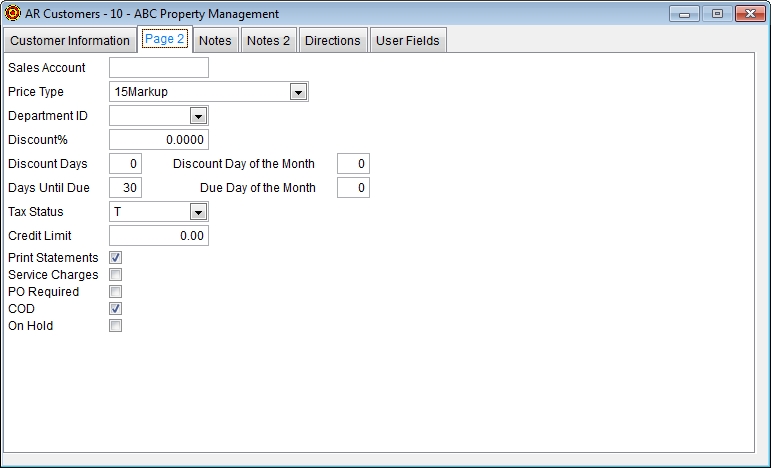Image resolution: width=771 pixels, height=468 pixels.
Task: Tick the PO Required checkbox
Action: (116, 292)
